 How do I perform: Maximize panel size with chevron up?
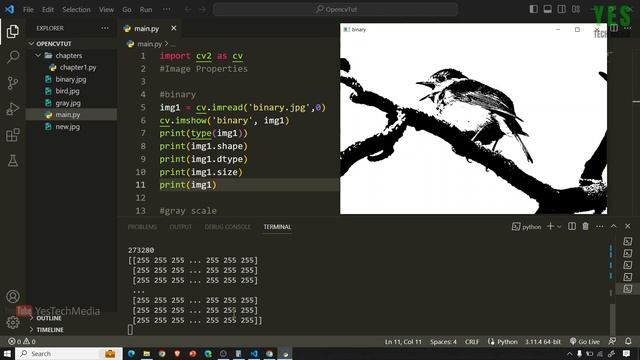pyautogui.click(x=613, y=226)
